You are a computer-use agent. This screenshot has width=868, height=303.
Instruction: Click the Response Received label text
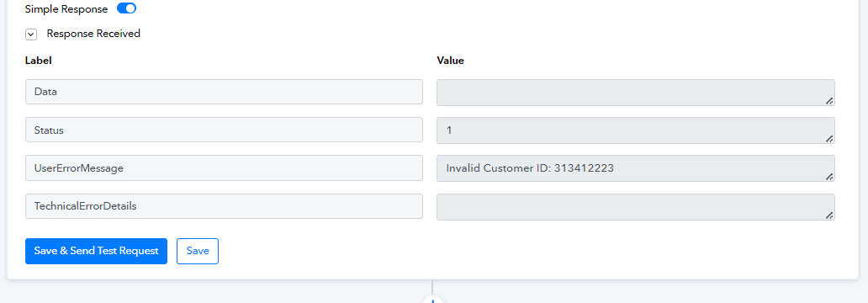pyautogui.click(x=93, y=33)
